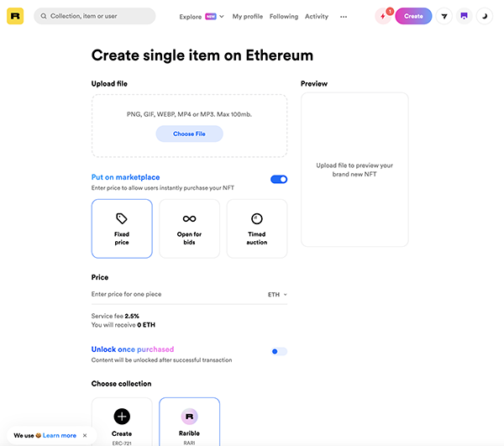Open the lightning notifications icon
The width and height of the screenshot is (504, 446).
pyautogui.click(x=383, y=16)
